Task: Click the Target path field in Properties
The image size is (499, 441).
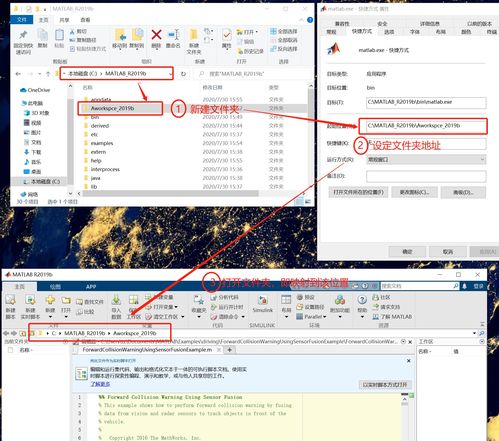Action: [x=426, y=102]
